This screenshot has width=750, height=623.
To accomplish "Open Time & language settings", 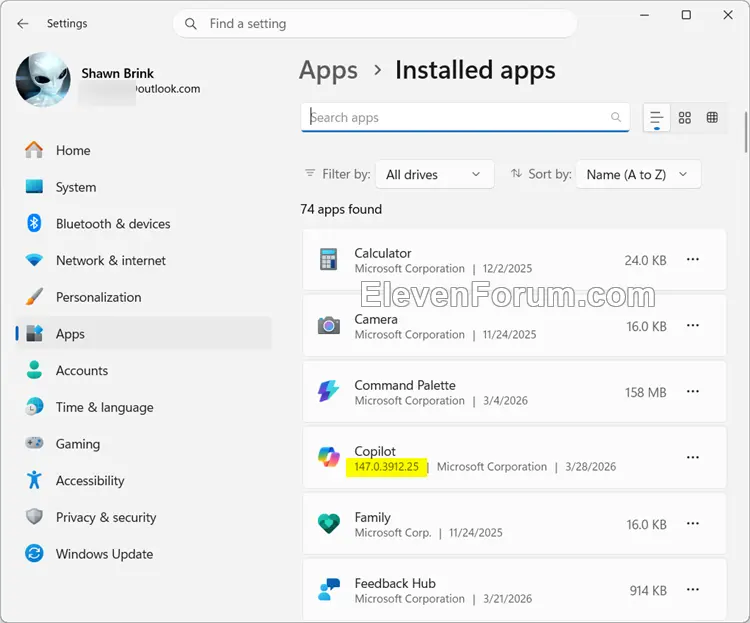I will [x=143, y=407].
